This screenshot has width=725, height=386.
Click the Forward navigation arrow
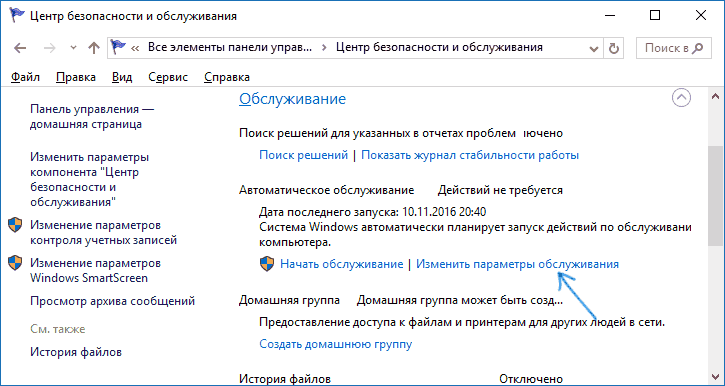49,48
